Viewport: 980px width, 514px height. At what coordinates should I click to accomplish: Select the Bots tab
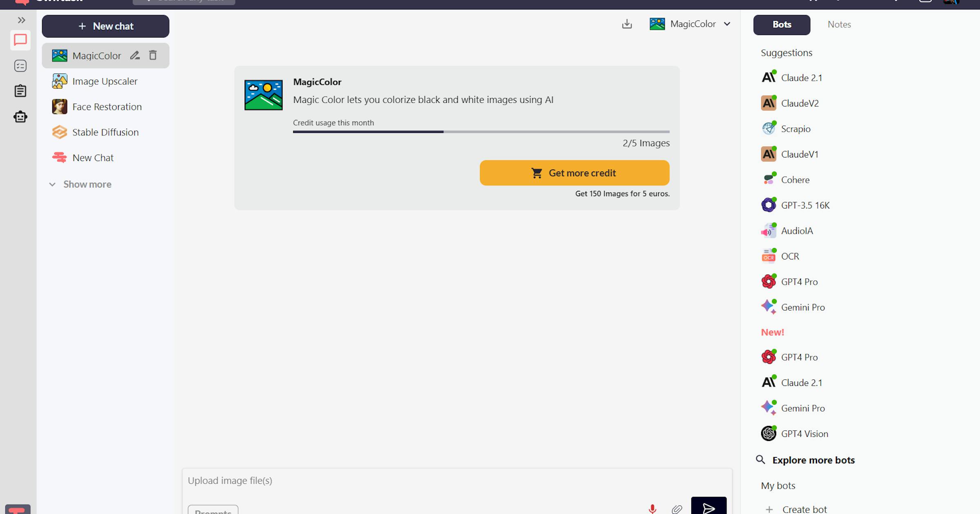pos(782,24)
